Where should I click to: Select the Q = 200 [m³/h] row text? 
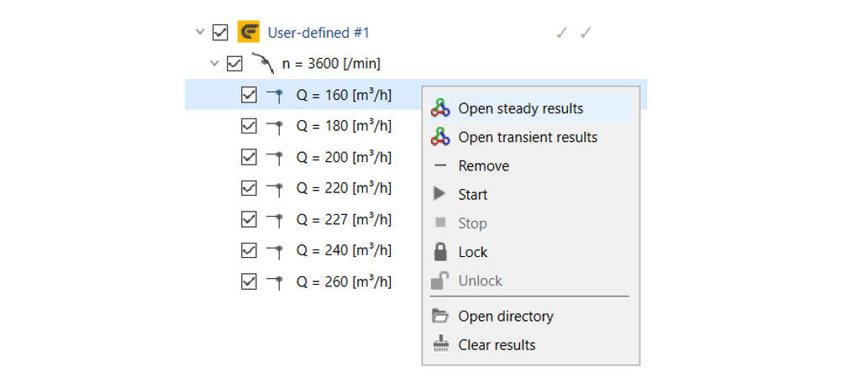tap(344, 158)
